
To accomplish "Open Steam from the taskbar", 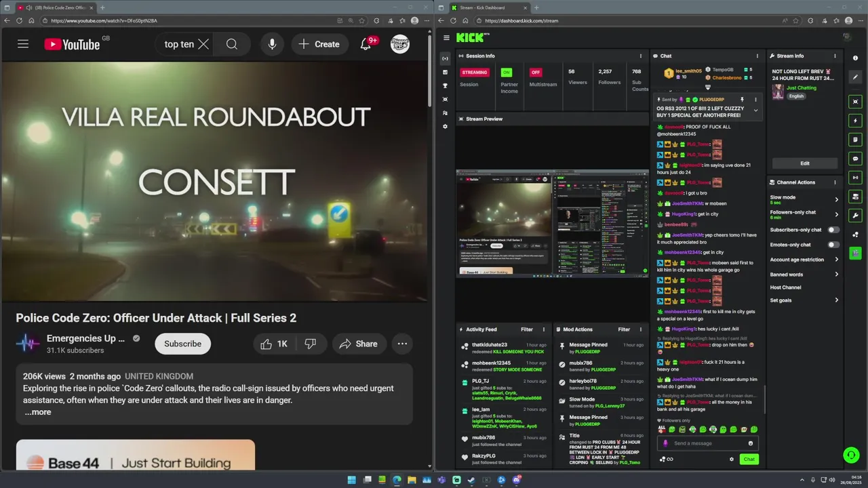I will pyautogui.click(x=471, y=480).
